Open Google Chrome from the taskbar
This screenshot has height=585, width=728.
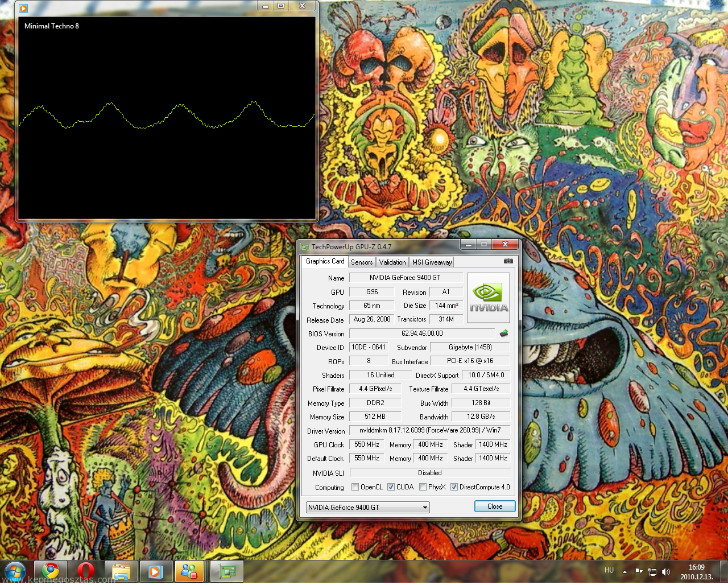pos(51,571)
